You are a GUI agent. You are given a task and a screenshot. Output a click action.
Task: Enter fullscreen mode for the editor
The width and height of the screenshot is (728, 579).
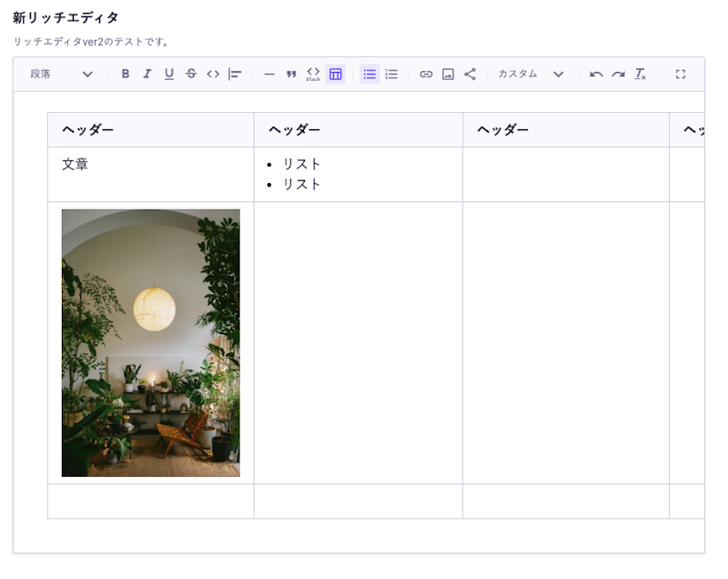[x=681, y=75]
